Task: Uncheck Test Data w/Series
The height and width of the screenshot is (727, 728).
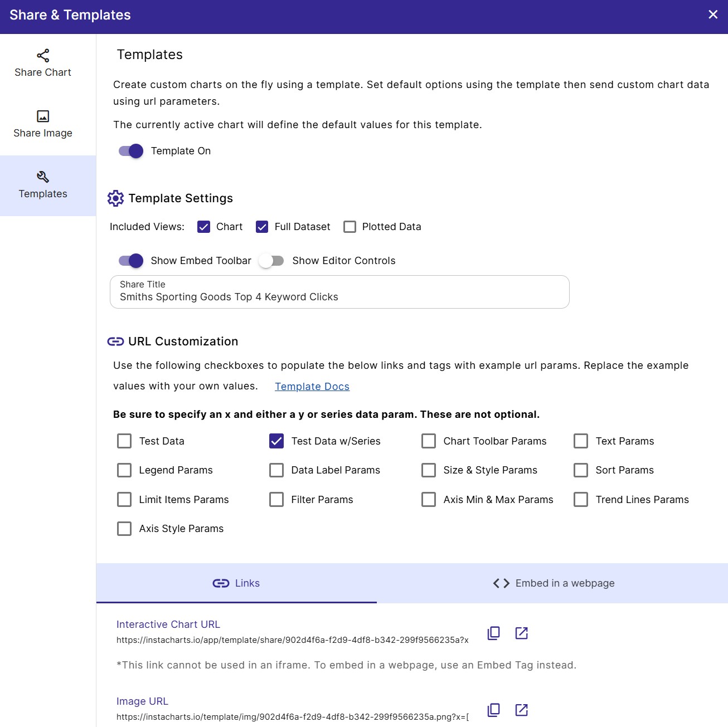Action: pyautogui.click(x=276, y=441)
